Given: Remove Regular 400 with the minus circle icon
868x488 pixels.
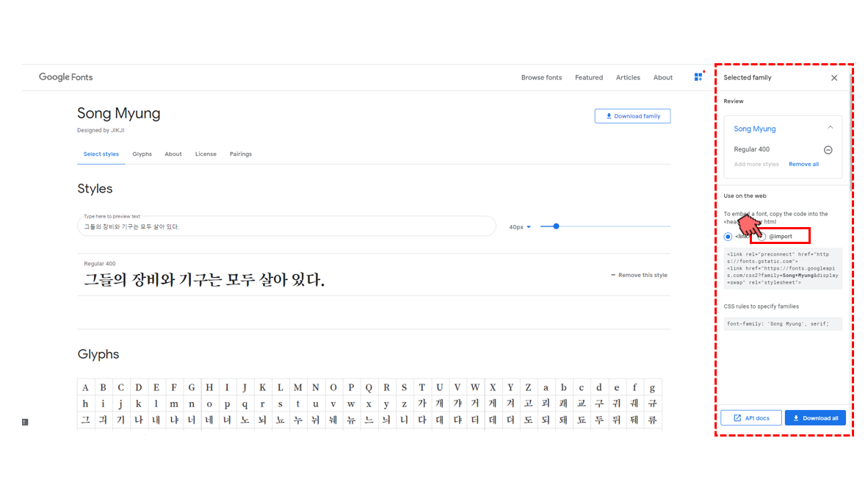Looking at the screenshot, I should coord(828,150).
